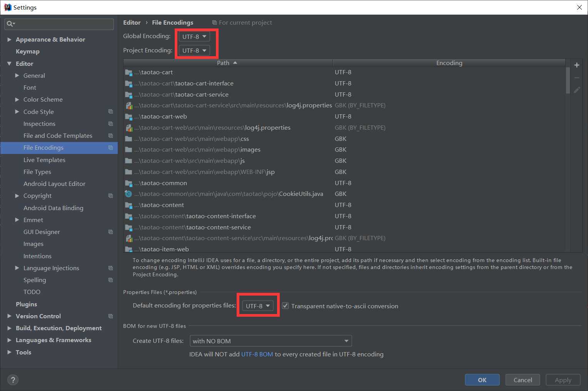
Task: Open Android Layout Editor page
Action: (x=54, y=184)
